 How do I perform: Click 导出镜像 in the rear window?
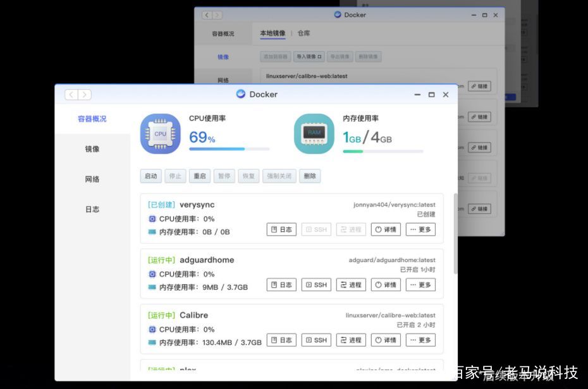[x=340, y=57]
